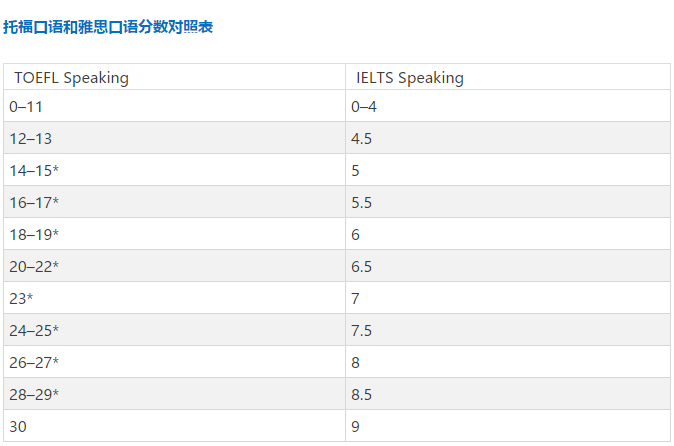Select the TOEFL score 30 cell
Viewport: 674px width, 446px height.
pos(18,426)
